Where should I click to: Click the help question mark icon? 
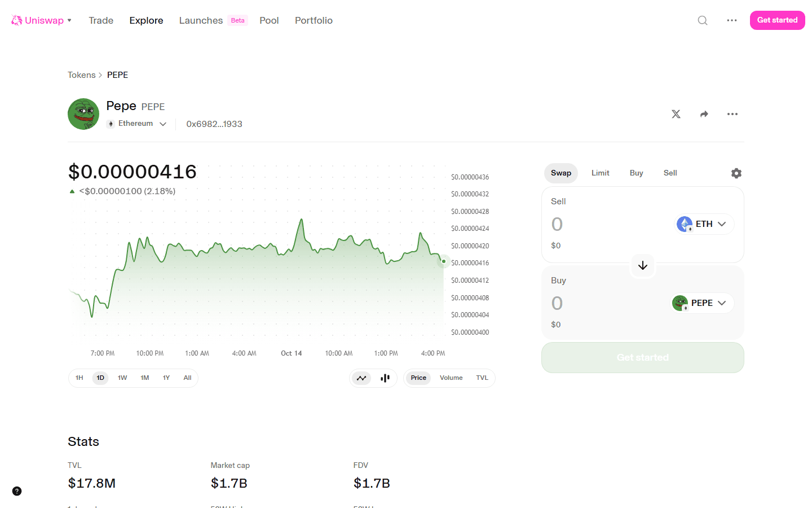click(x=17, y=491)
